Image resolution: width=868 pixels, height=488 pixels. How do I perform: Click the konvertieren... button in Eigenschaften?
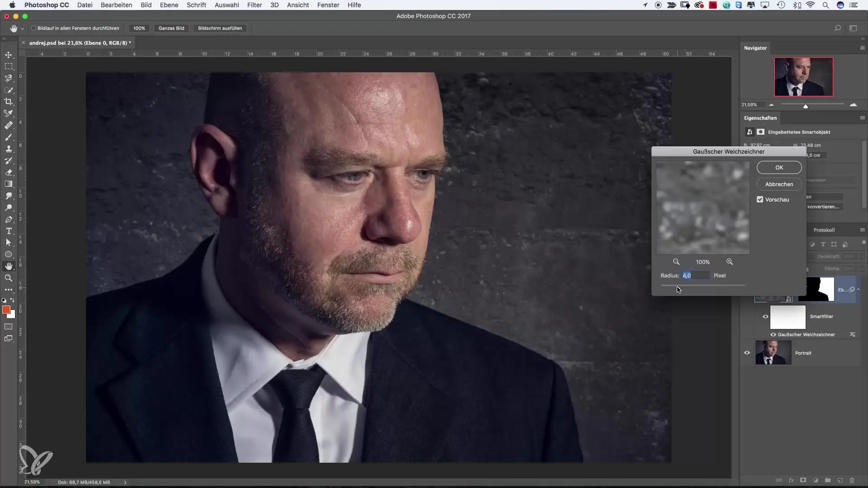point(825,206)
